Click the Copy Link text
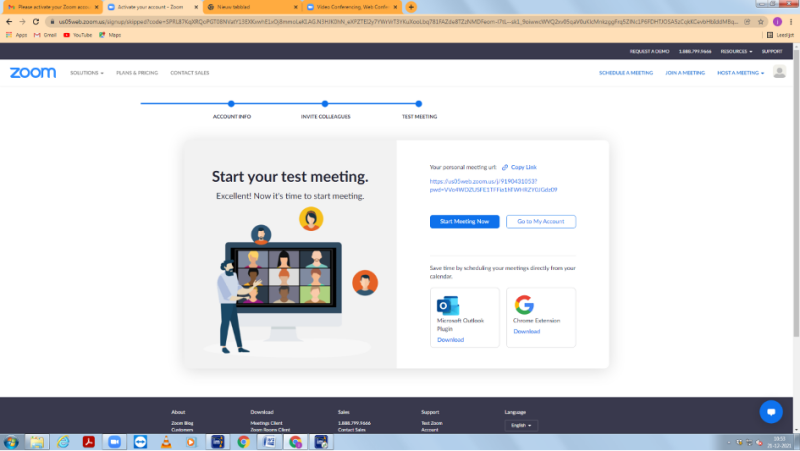This screenshot has width=800, height=451. (523, 167)
